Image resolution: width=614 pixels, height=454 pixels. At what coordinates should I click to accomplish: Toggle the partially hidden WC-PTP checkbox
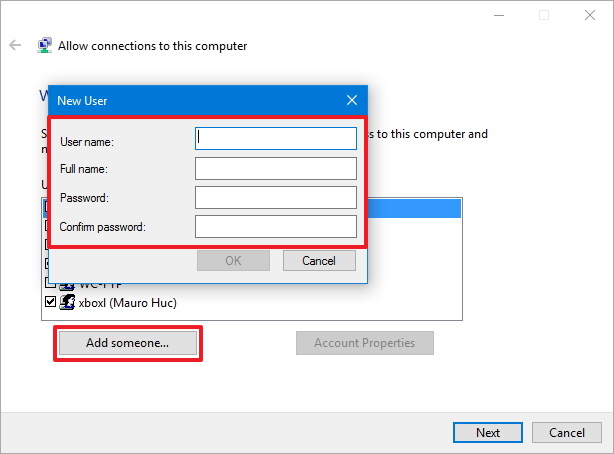(x=51, y=283)
